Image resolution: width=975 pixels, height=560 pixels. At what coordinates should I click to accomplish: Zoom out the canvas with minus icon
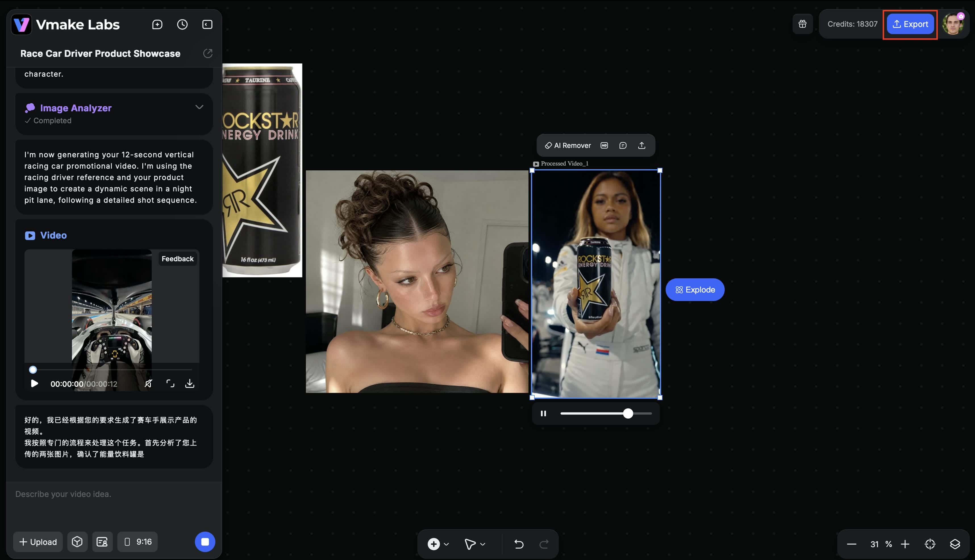851,544
